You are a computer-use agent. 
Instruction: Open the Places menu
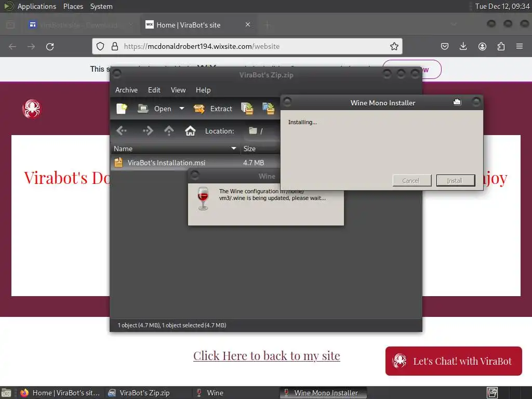(73, 6)
